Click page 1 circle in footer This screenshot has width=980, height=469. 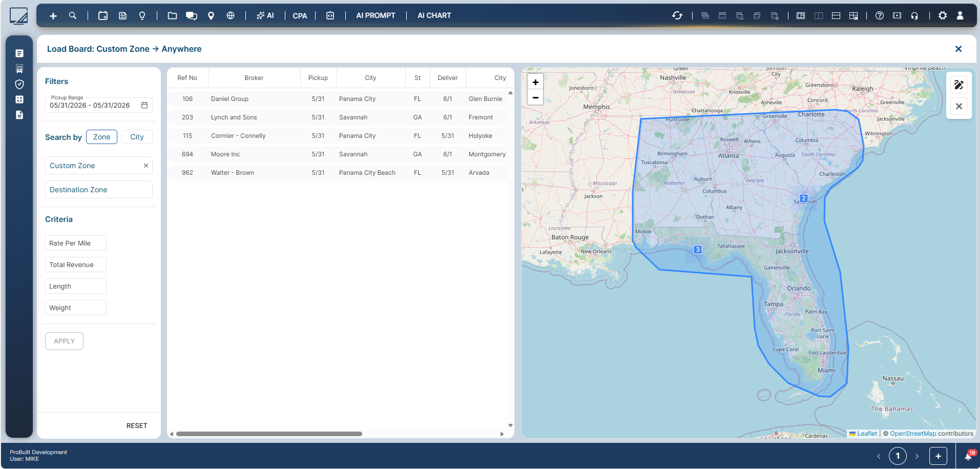[898, 456]
